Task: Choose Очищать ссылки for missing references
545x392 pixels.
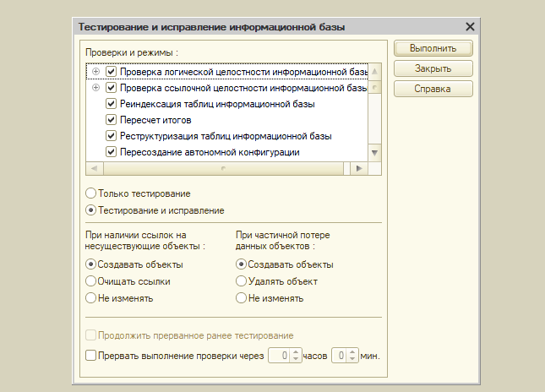Action: click(91, 281)
